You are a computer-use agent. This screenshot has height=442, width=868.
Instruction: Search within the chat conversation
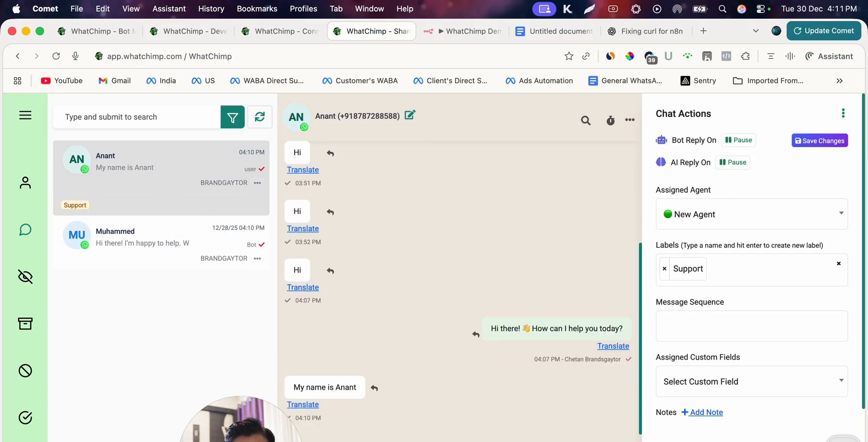tap(586, 121)
